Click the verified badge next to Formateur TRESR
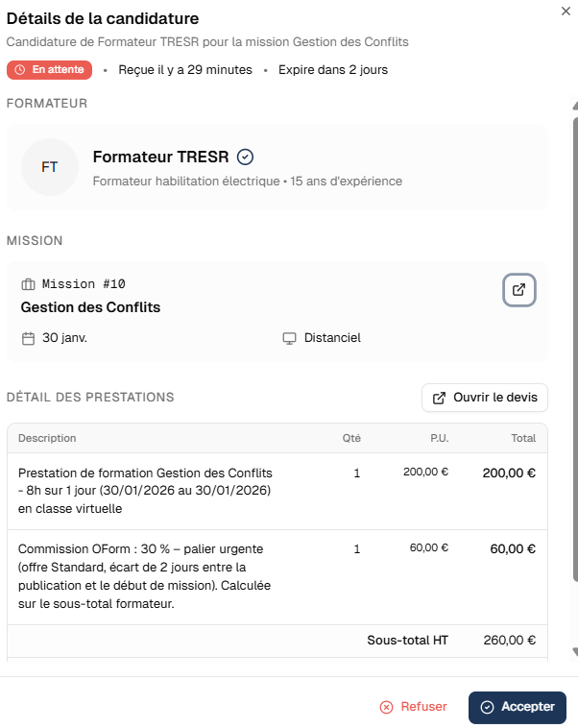The height and width of the screenshot is (728, 578). coord(245,157)
